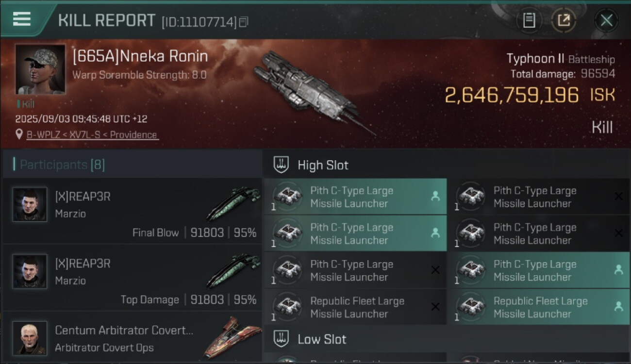Open the hamburger main menu
Screen dimensions: 631x364
[22, 19]
